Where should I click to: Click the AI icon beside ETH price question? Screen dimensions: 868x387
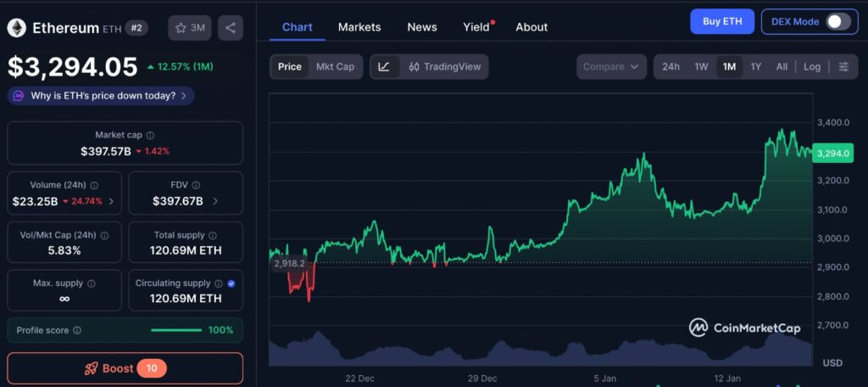[x=19, y=96]
